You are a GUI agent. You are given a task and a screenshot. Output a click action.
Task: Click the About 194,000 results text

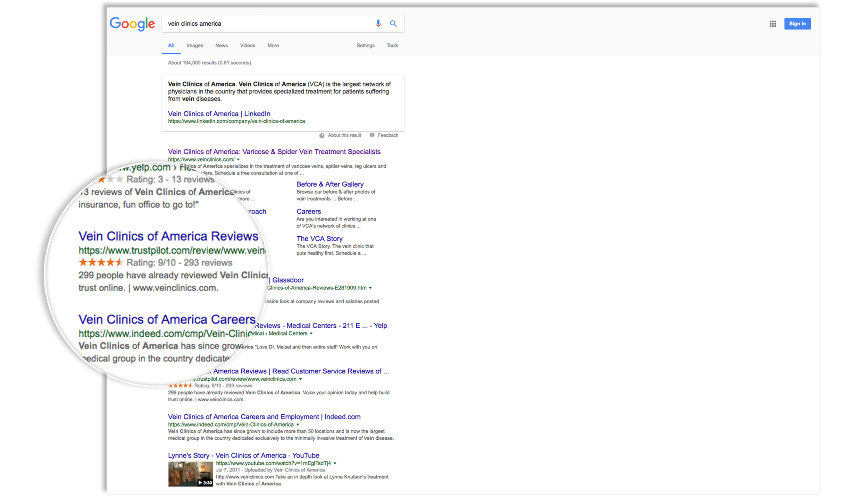click(x=209, y=63)
